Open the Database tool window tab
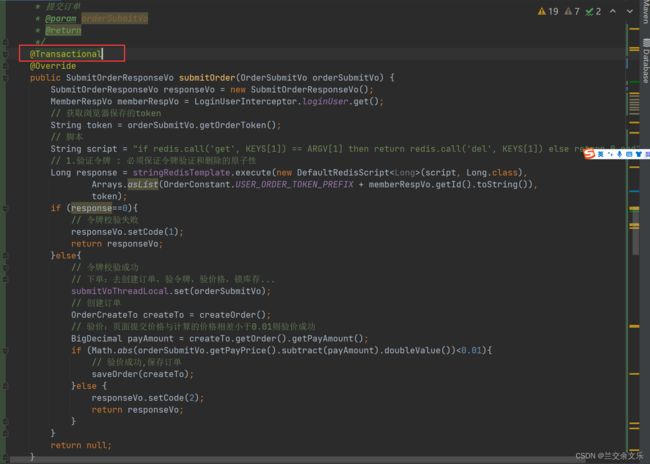The width and height of the screenshot is (650, 464). pos(646,61)
